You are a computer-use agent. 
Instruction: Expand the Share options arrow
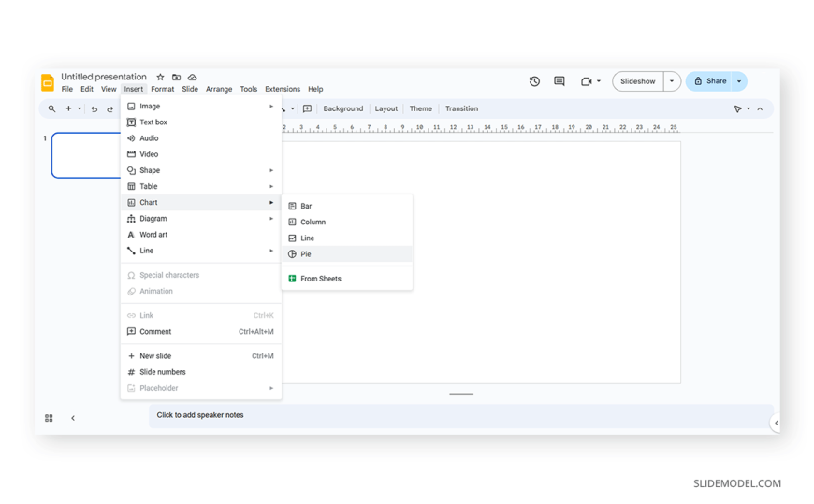tap(739, 81)
